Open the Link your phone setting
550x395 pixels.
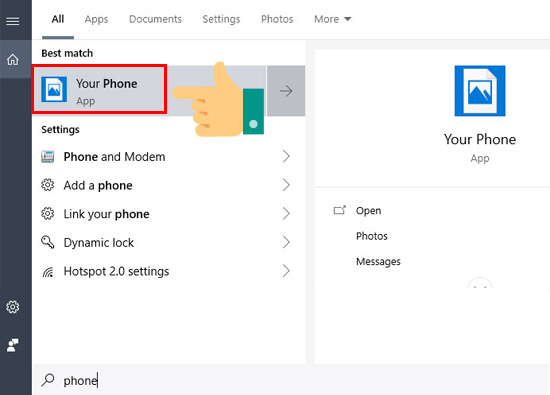tap(168, 214)
